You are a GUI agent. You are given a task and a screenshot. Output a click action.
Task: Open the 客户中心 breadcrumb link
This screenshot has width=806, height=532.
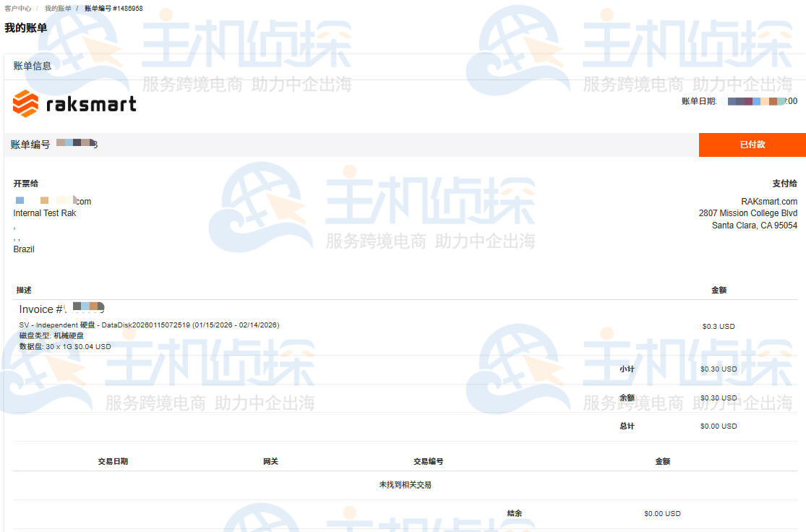[18, 9]
